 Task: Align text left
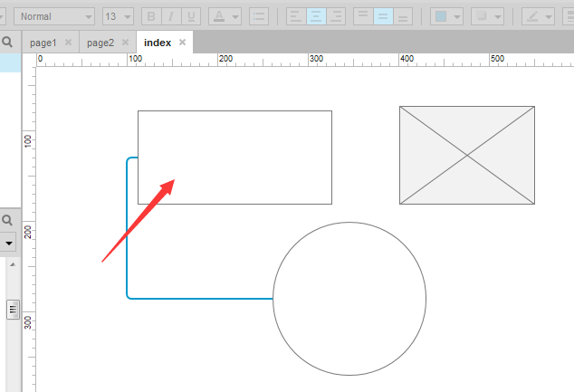(296, 16)
